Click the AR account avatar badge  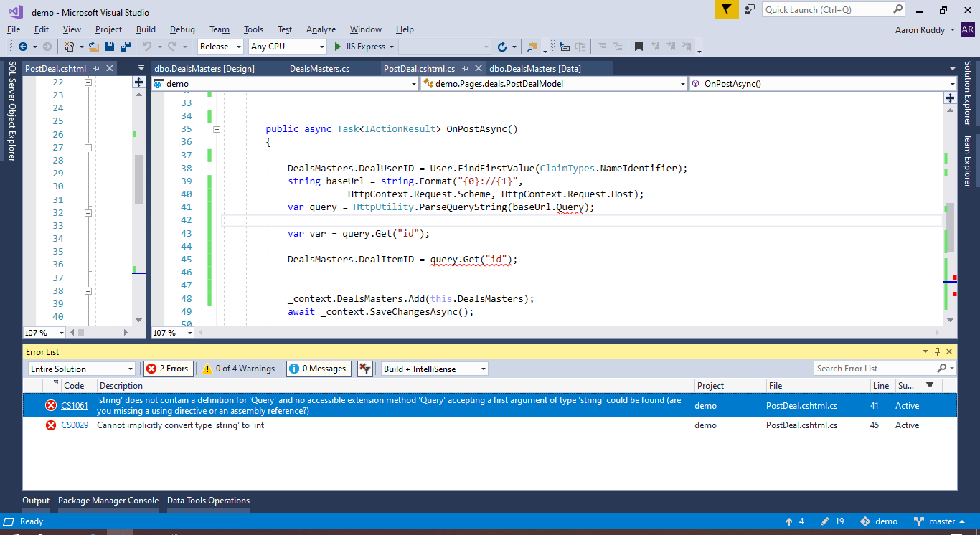[968, 29]
